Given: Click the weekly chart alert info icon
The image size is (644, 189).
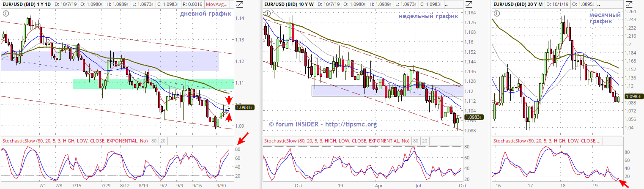Looking at the screenshot, I should pos(268,14).
